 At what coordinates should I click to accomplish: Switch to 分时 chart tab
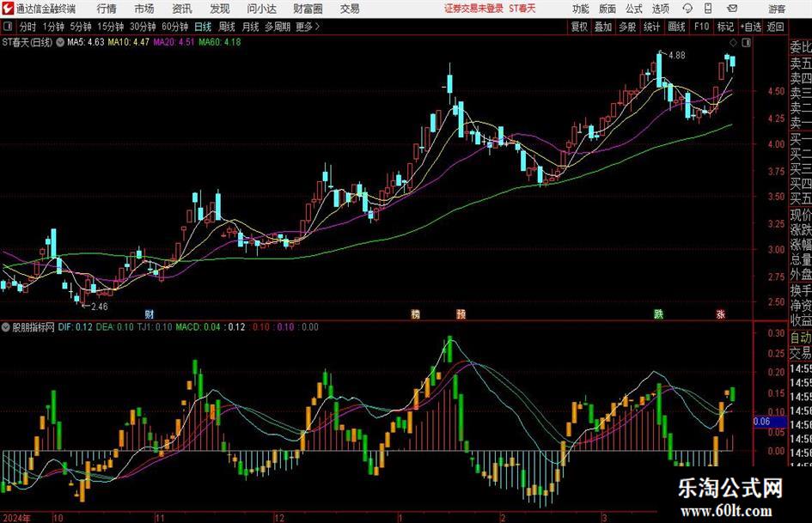coord(28,27)
